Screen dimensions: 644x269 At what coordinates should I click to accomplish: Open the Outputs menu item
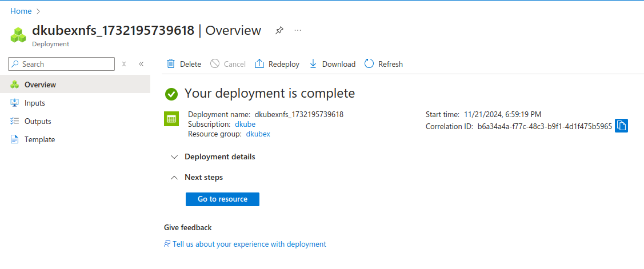(38, 121)
